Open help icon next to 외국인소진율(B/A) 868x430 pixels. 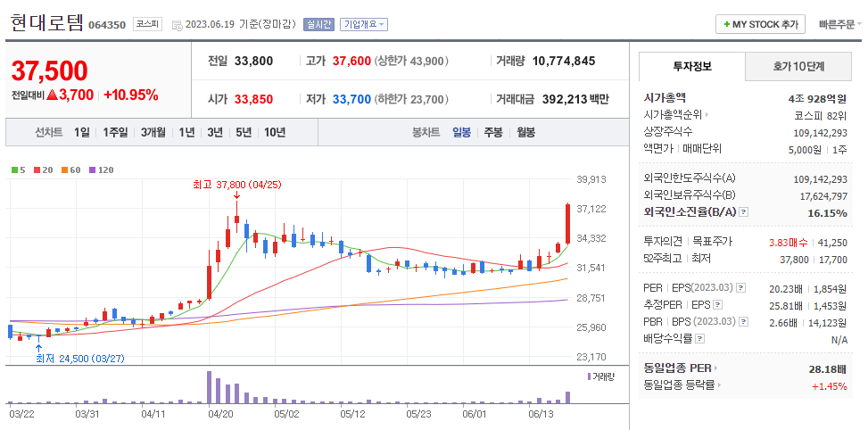743,212
